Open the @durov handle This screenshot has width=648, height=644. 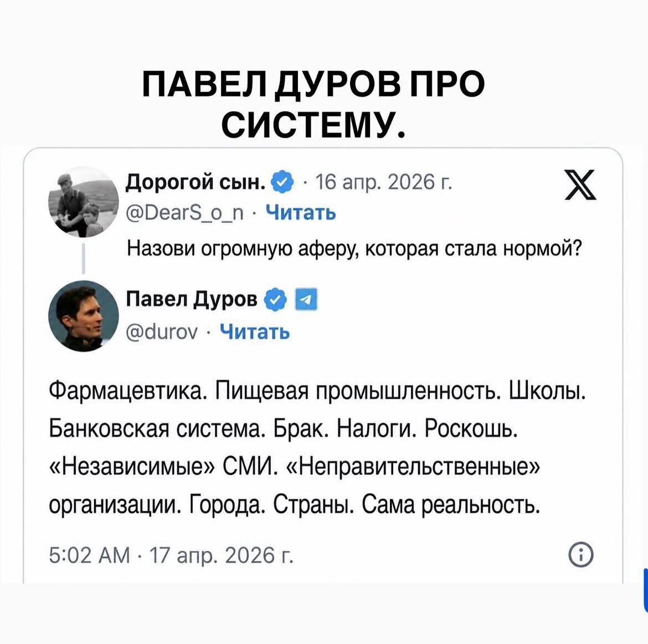(x=162, y=332)
